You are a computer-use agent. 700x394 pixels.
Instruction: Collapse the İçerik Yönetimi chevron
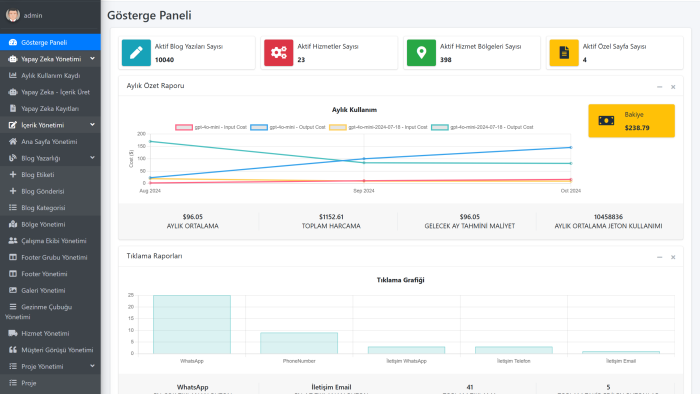(x=92, y=124)
